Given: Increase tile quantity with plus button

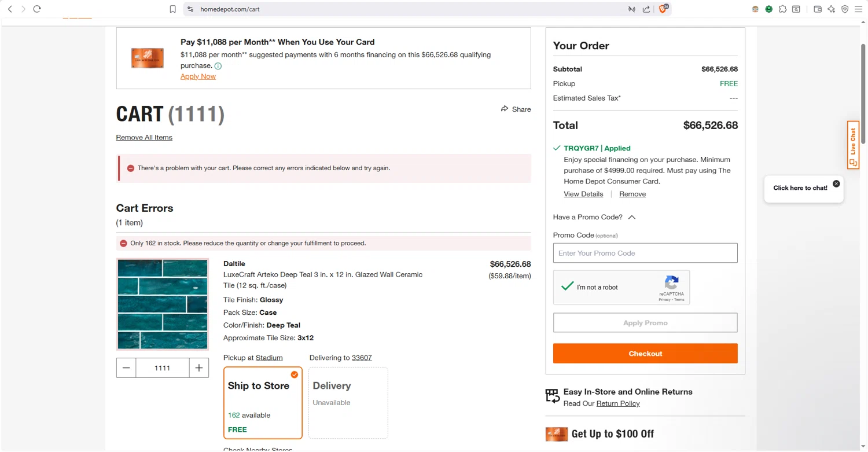Looking at the screenshot, I should [198, 368].
